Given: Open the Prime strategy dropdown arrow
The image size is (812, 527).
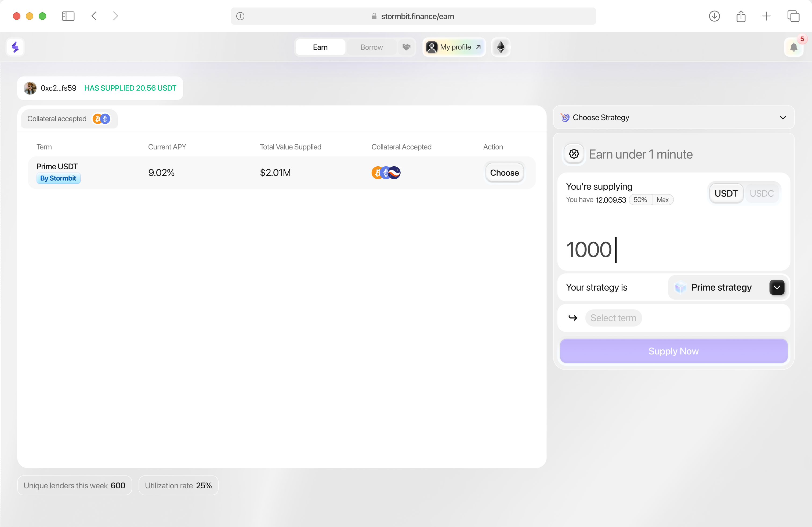Looking at the screenshot, I should pyautogui.click(x=777, y=287).
